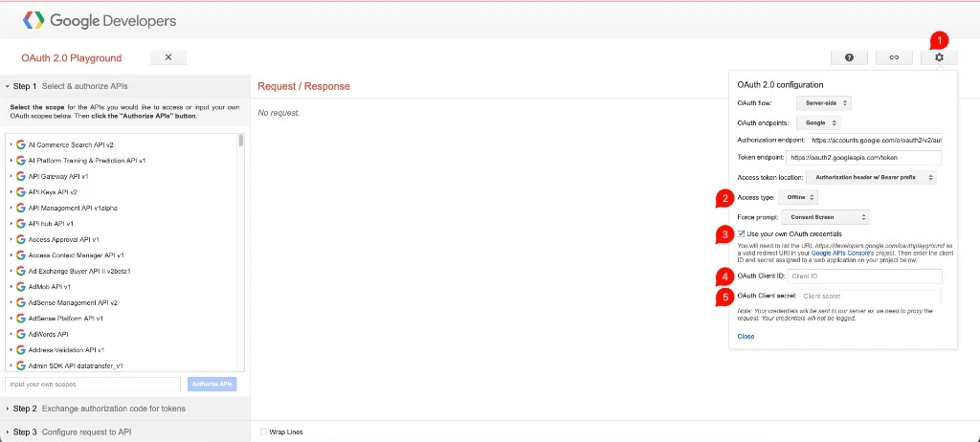Click the link icon button

894,57
